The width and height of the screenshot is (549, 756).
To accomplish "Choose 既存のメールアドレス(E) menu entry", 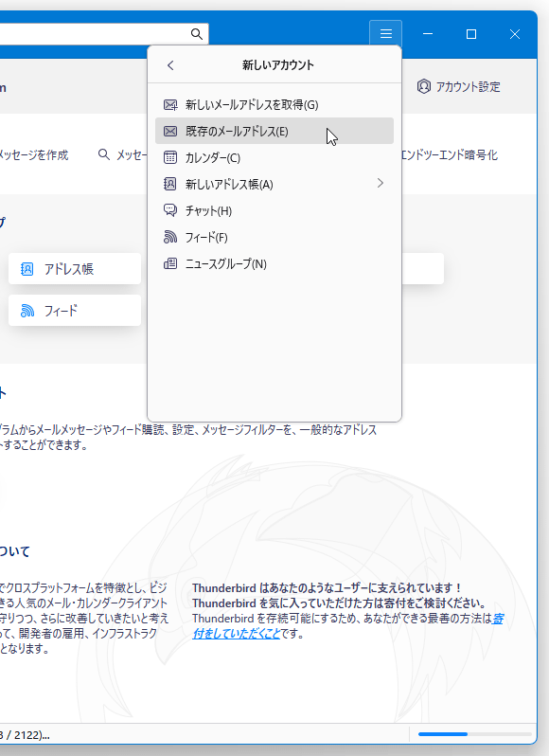I will coord(274,131).
